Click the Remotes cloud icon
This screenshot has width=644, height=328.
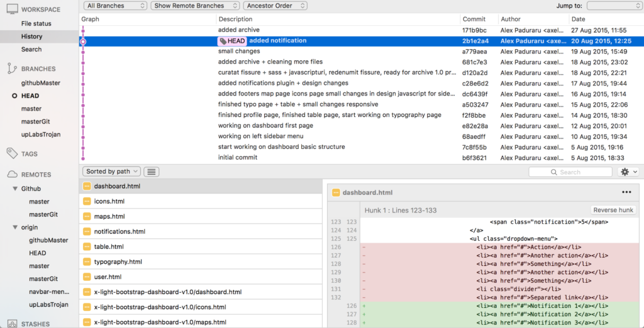(11, 175)
